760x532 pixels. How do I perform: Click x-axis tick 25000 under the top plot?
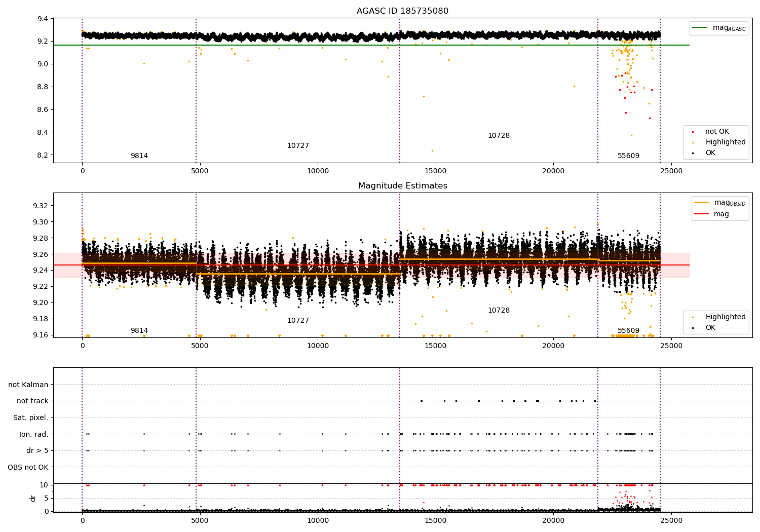[671, 171]
